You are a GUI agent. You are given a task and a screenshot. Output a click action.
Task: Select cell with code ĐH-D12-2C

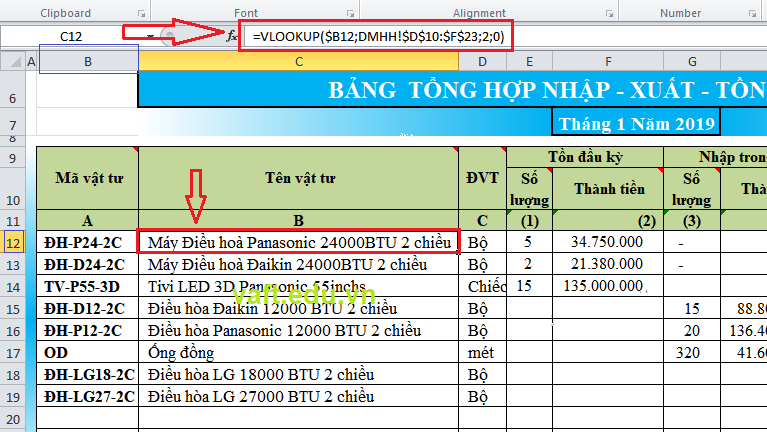(x=88, y=309)
